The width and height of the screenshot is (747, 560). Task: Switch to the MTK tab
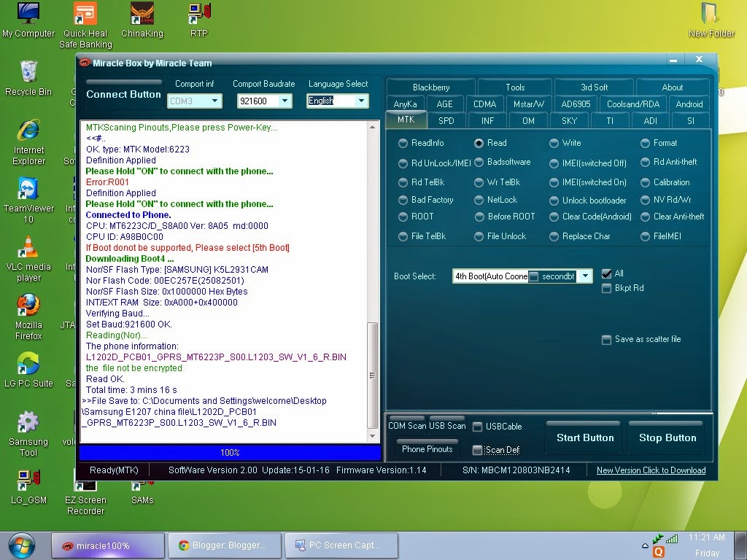(x=406, y=120)
